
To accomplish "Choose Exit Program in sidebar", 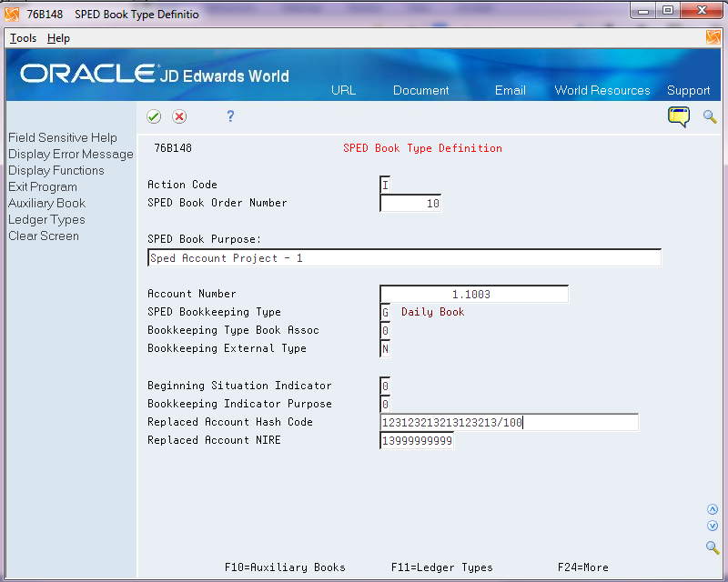I will click(x=43, y=186).
